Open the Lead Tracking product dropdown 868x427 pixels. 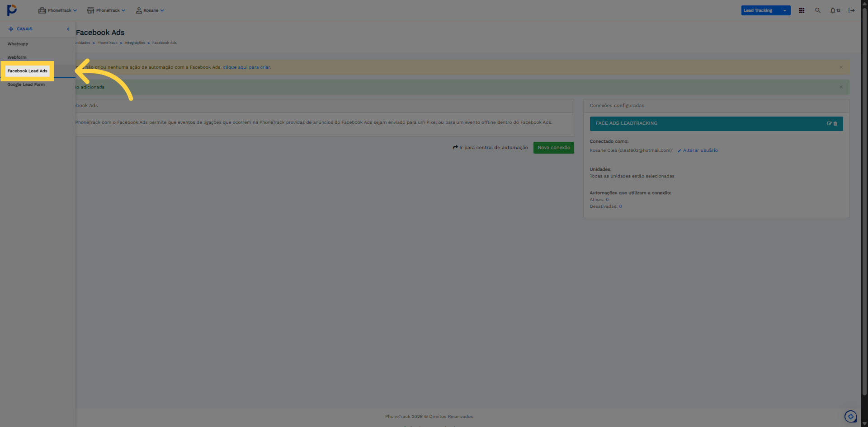tap(766, 10)
